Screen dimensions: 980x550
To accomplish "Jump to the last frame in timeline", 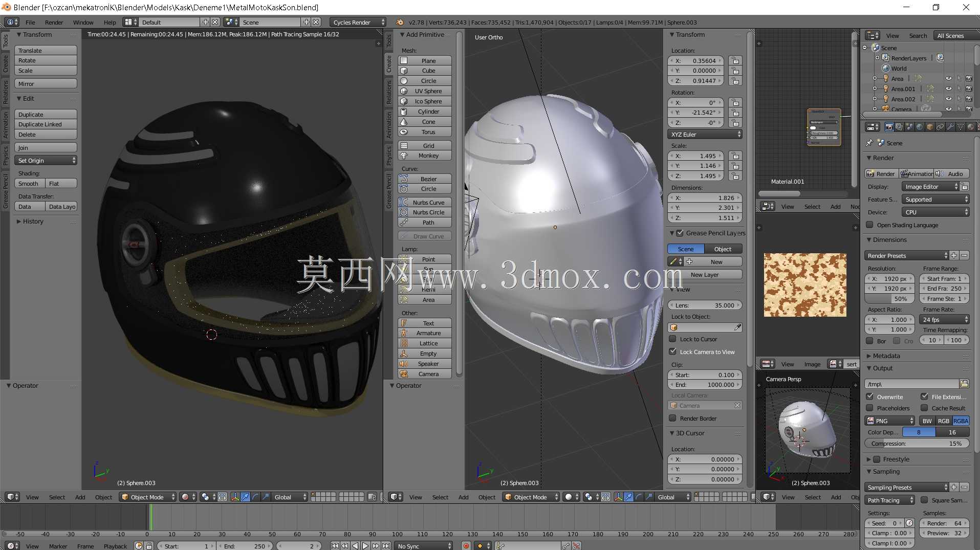I will click(386, 546).
